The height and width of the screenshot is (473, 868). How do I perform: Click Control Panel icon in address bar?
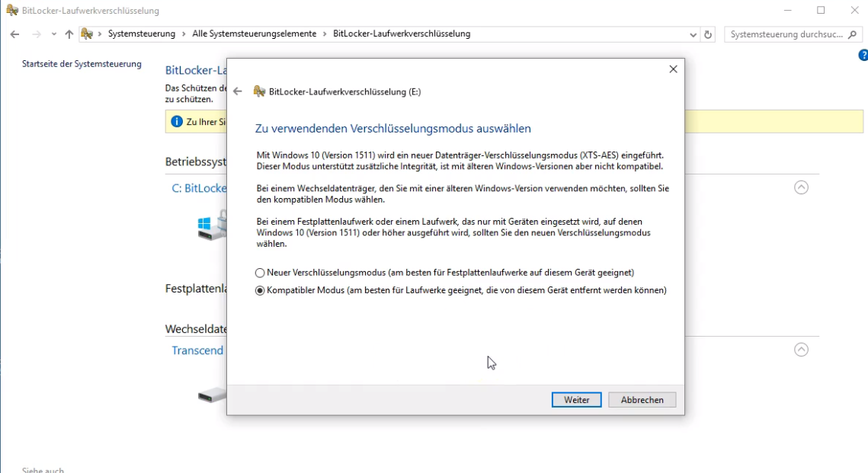coord(87,34)
